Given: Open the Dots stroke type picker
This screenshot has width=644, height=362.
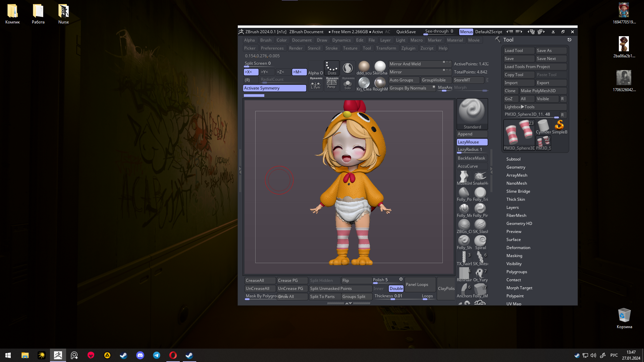Looking at the screenshot, I should 332,68.
